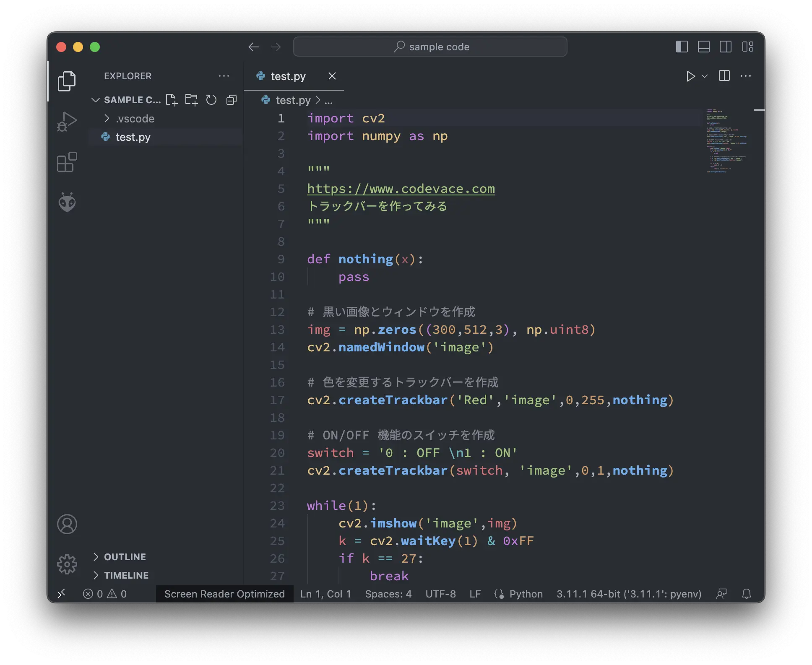Viewport: 812px width, 665px height.
Task: Toggle the bottom panel visibility
Action: [x=704, y=47]
